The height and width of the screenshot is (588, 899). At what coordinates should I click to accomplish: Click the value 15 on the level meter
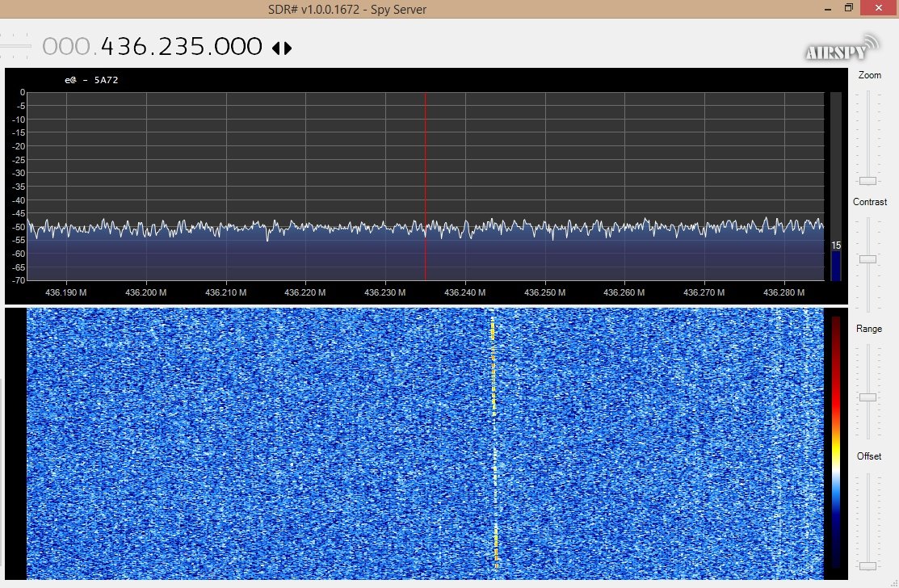(x=836, y=246)
